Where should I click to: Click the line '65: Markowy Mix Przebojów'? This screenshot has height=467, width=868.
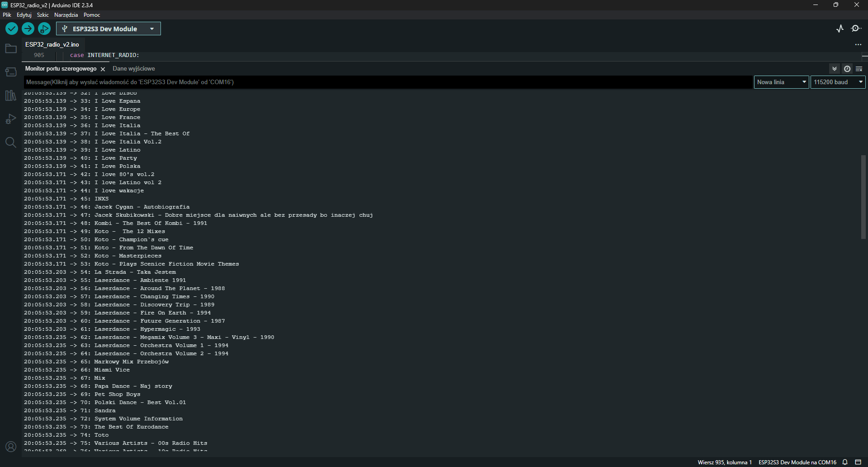click(x=97, y=362)
